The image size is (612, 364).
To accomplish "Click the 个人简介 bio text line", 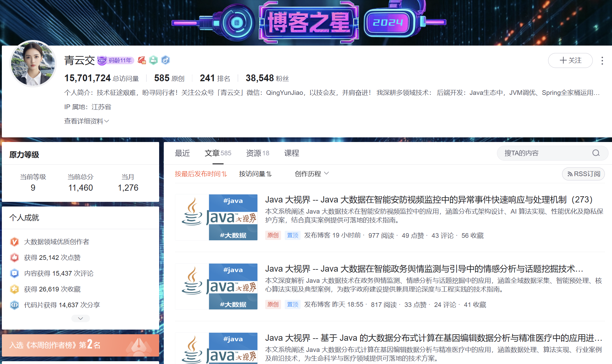I will tap(332, 93).
